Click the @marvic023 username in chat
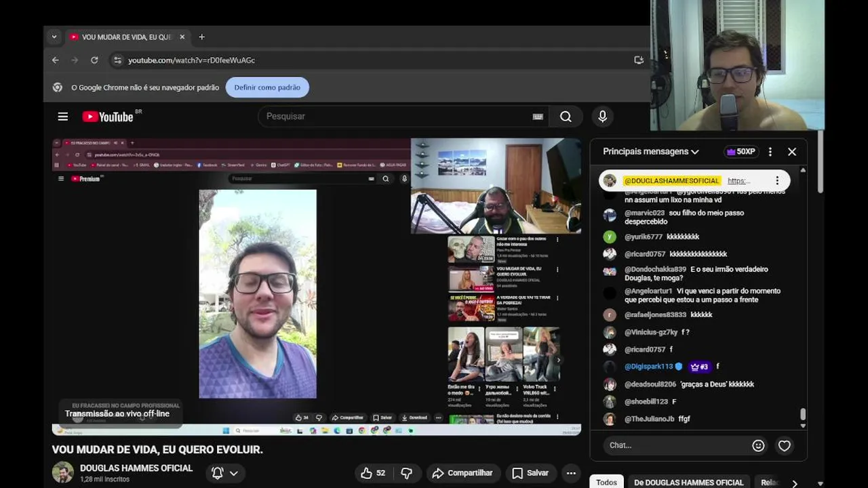Image resolution: width=868 pixels, height=488 pixels. (644, 213)
